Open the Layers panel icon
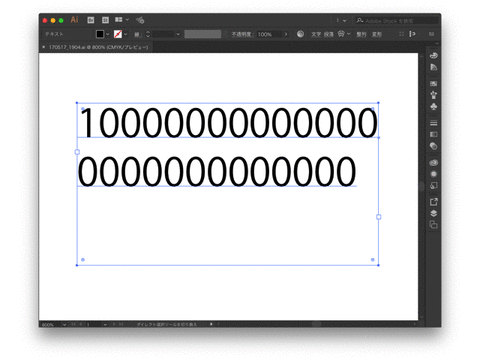The image size is (480, 360). [433, 213]
